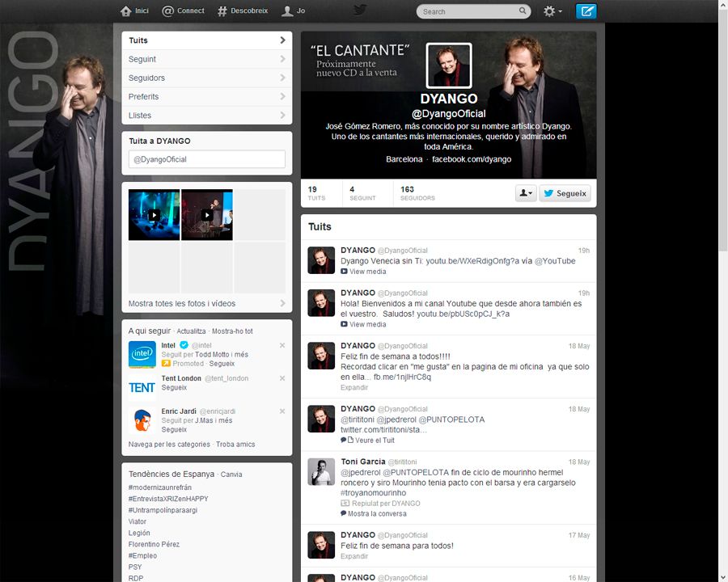Open the user actions dropdown

click(x=526, y=193)
